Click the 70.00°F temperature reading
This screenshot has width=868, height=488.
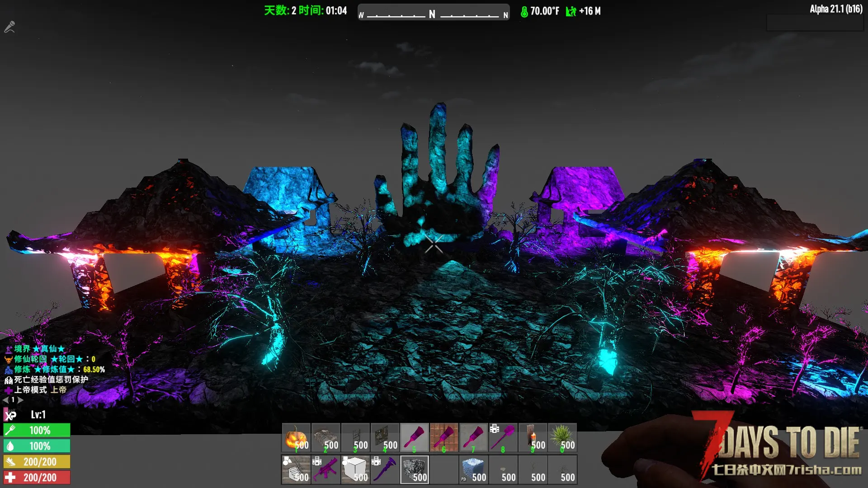[x=545, y=11]
